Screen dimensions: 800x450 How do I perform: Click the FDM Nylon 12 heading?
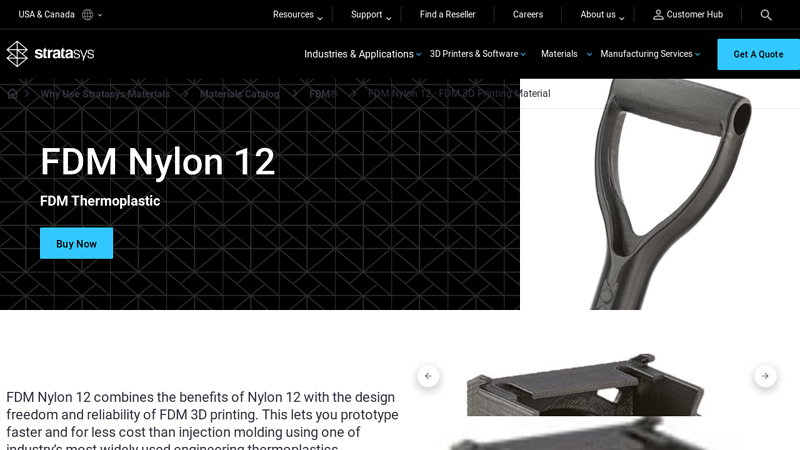pos(158,162)
